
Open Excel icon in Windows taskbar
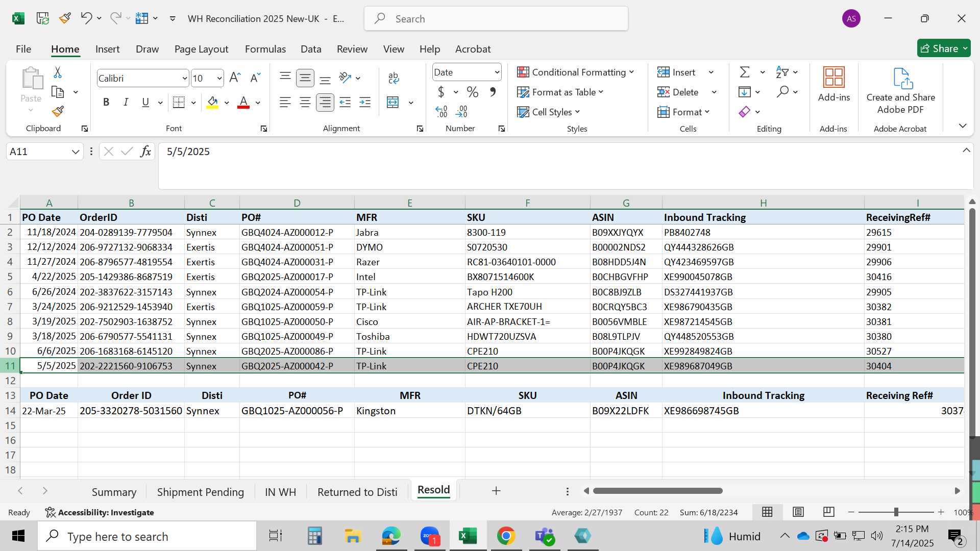point(468,536)
